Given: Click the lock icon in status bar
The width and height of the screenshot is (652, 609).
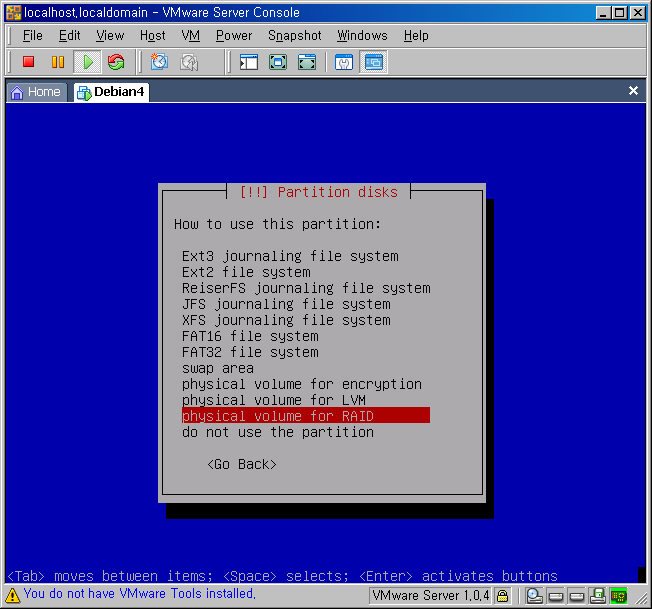Looking at the screenshot, I should [503, 596].
